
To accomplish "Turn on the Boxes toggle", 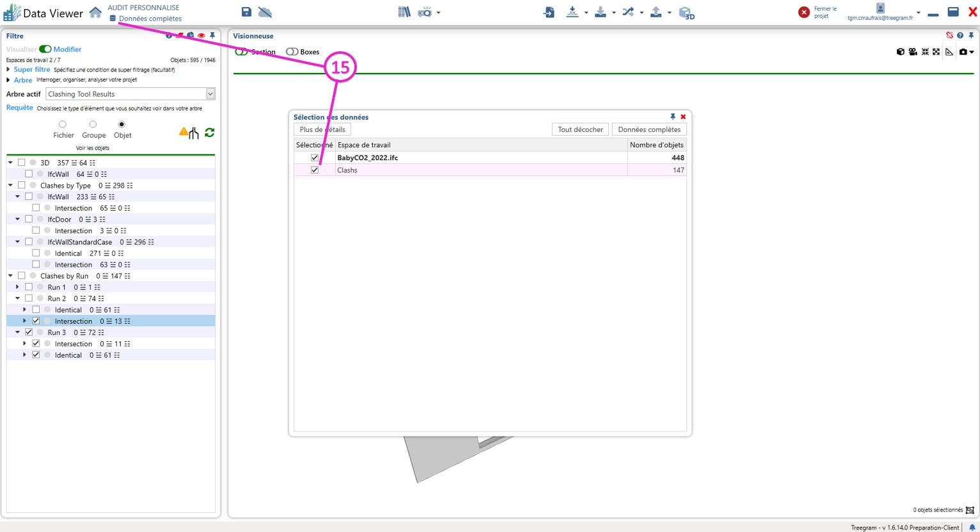I will (292, 52).
